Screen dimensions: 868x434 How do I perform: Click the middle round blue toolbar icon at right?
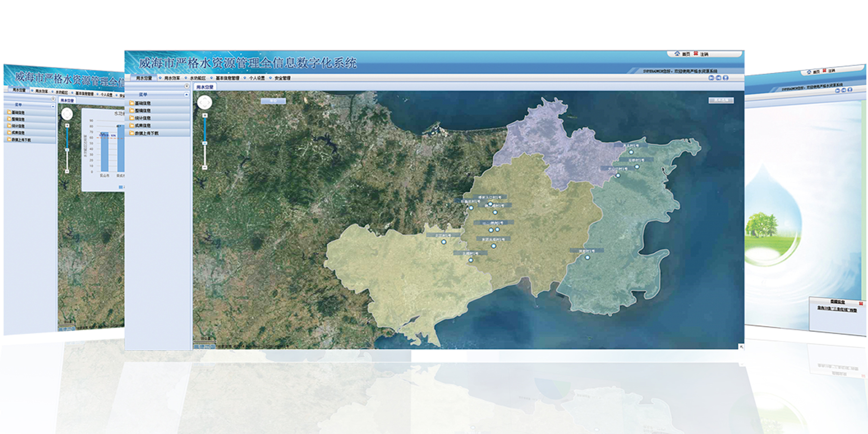coord(718,78)
